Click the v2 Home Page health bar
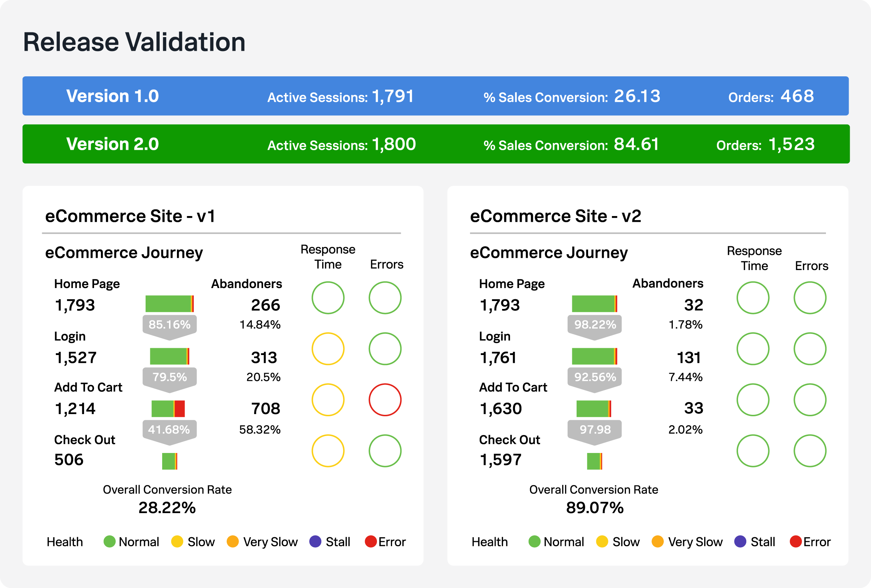The image size is (871, 588). pyautogui.click(x=594, y=304)
